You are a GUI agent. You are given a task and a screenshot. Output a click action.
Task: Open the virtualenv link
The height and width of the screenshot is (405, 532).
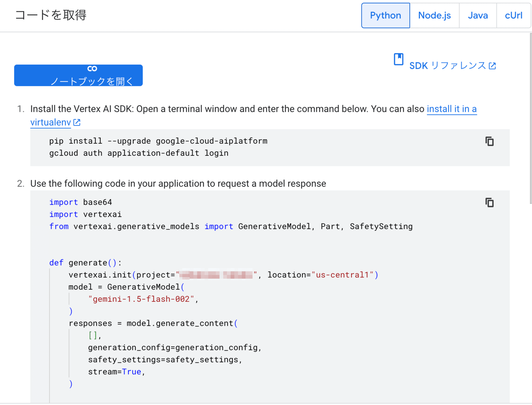click(x=51, y=123)
